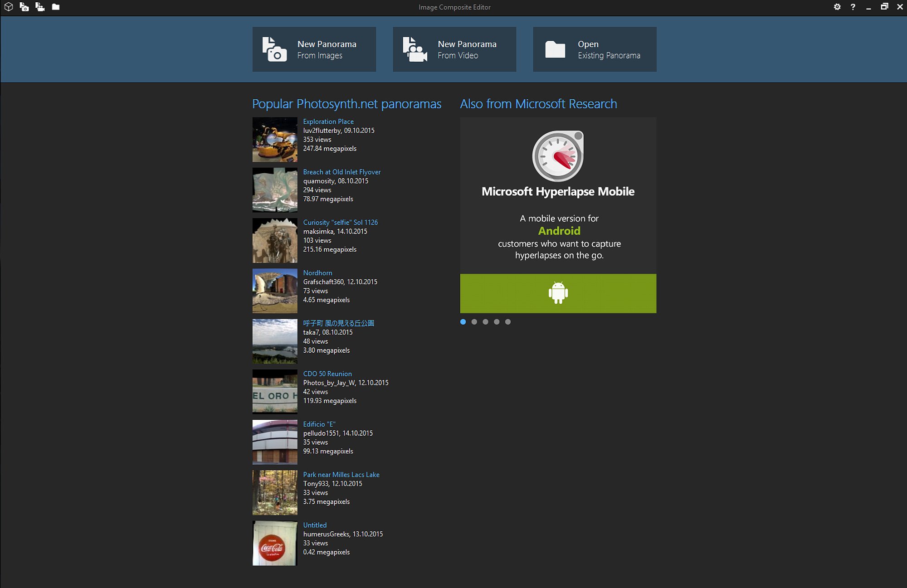Click the Hyperlapse speedometer logo
Image resolution: width=907 pixels, height=588 pixels.
[x=558, y=156]
